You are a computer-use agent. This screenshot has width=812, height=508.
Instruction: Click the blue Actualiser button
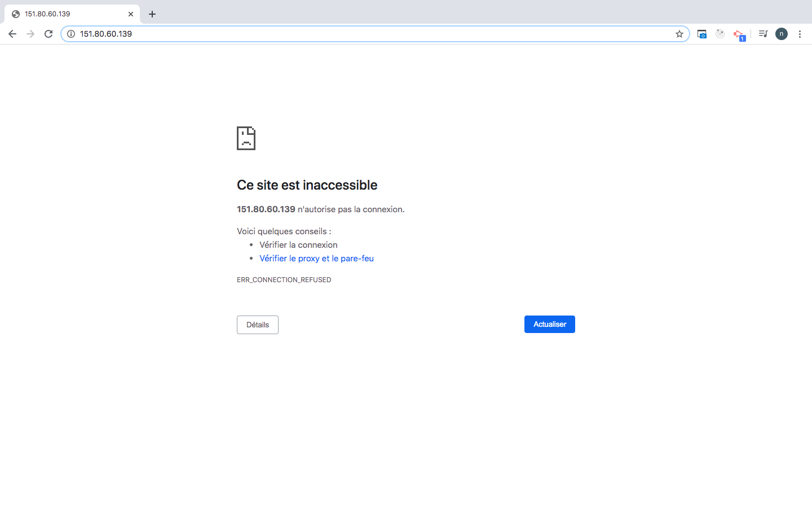[x=550, y=324]
